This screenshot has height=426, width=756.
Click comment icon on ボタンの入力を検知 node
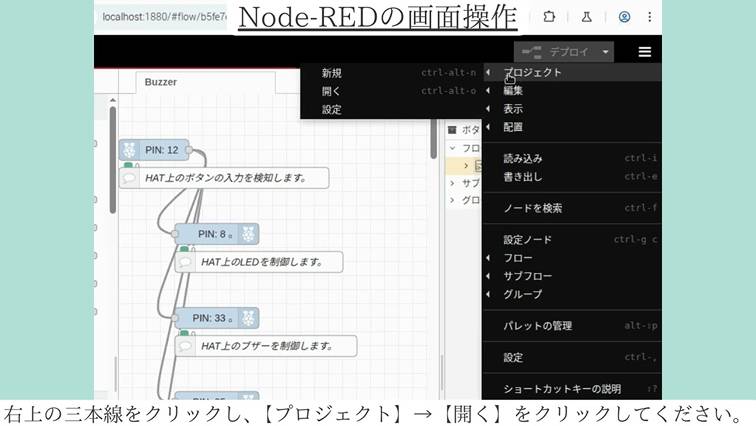129,178
